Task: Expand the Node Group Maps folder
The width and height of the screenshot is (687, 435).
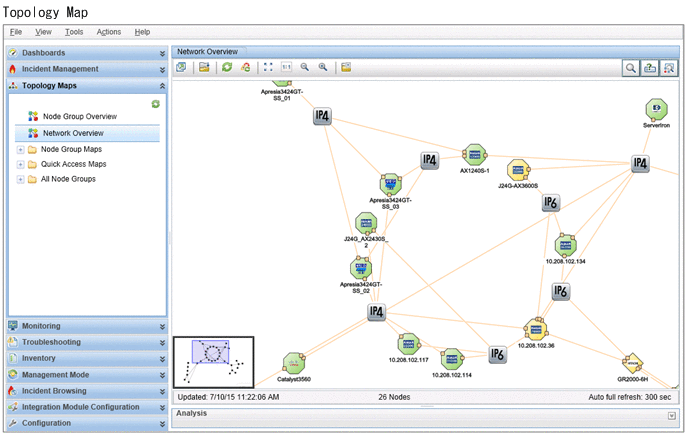Action: click(x=21, y=149)
